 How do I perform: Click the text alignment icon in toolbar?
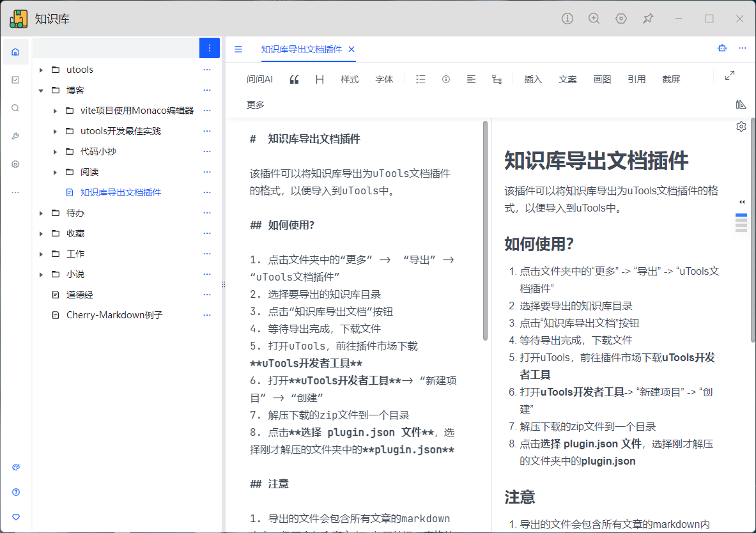(471, 79)
